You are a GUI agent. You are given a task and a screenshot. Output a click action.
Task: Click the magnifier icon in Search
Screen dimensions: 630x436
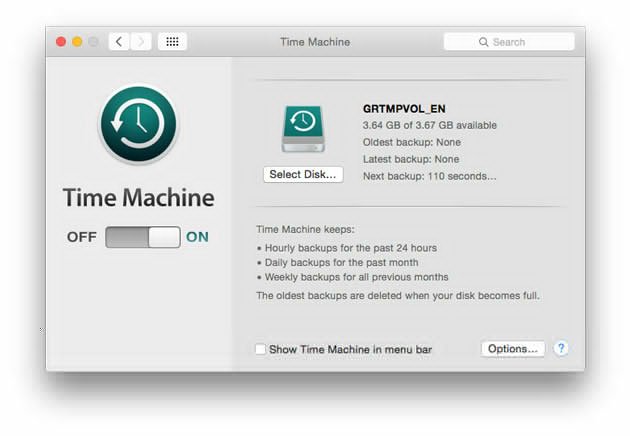483,42
